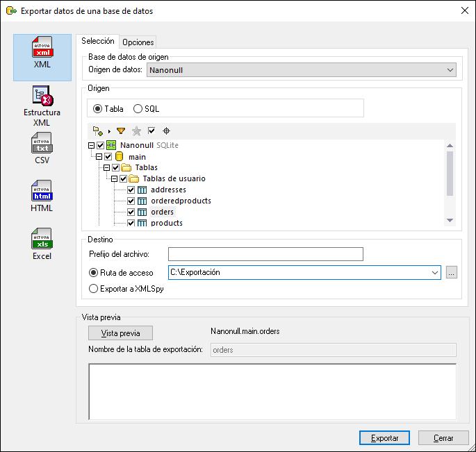Image resolution: width=476 pixels, height=452 pixels.
Task: Click the tree vertical scrollbar thumb
Action: (450, 174)
